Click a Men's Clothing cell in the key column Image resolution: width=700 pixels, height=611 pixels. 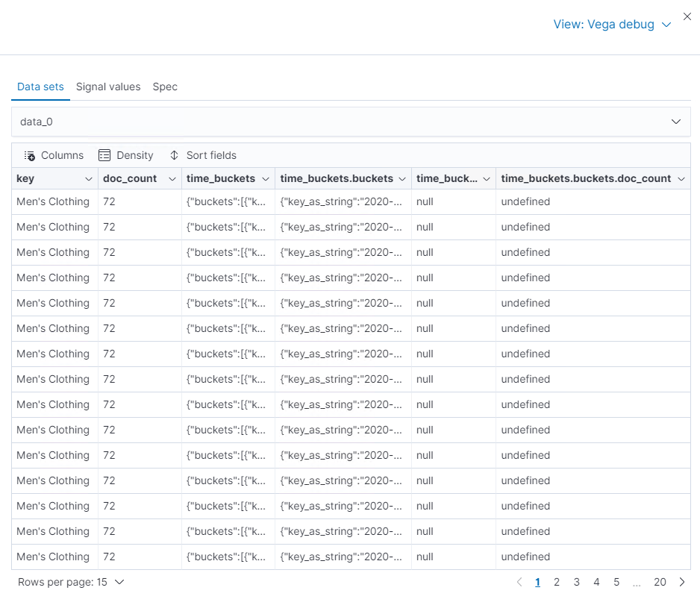point(53,201)
